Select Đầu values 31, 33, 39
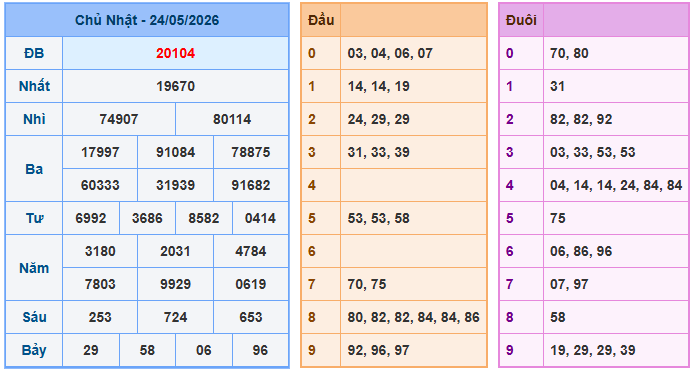Image resolution: width=694 pixels, height=374 pixels. pyautogui.click(x=379, y=152)
